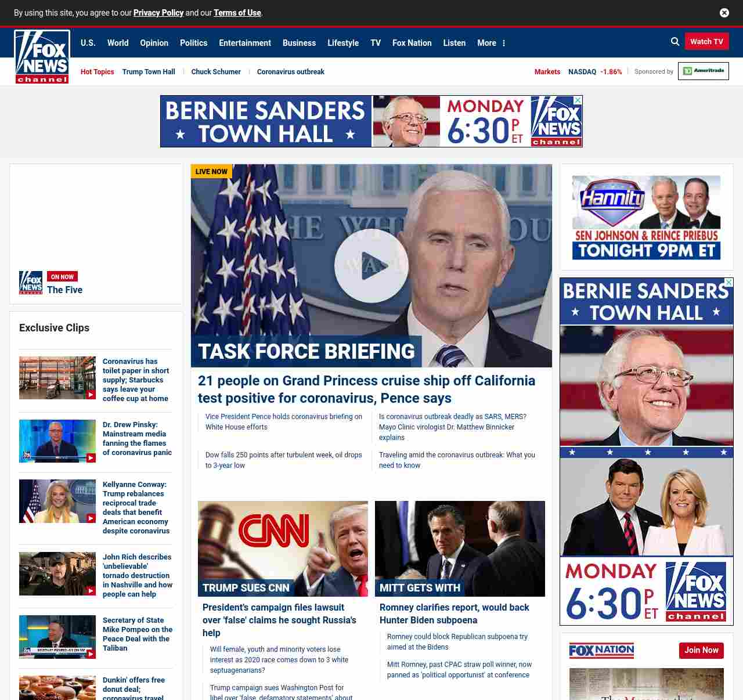
Task: Dismiss the privacy notice banner
Action: click(x=724, y=13)
